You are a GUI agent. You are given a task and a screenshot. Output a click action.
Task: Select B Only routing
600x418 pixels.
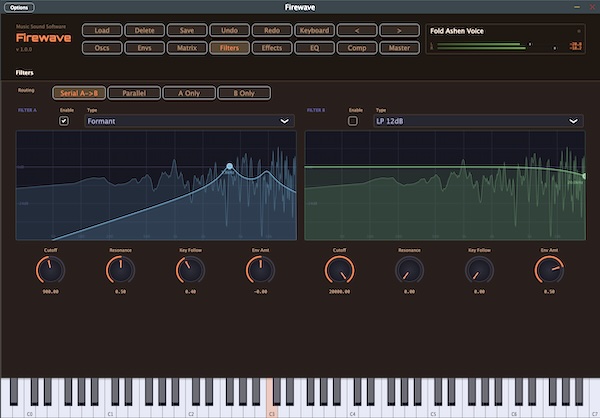click(244, 93)
